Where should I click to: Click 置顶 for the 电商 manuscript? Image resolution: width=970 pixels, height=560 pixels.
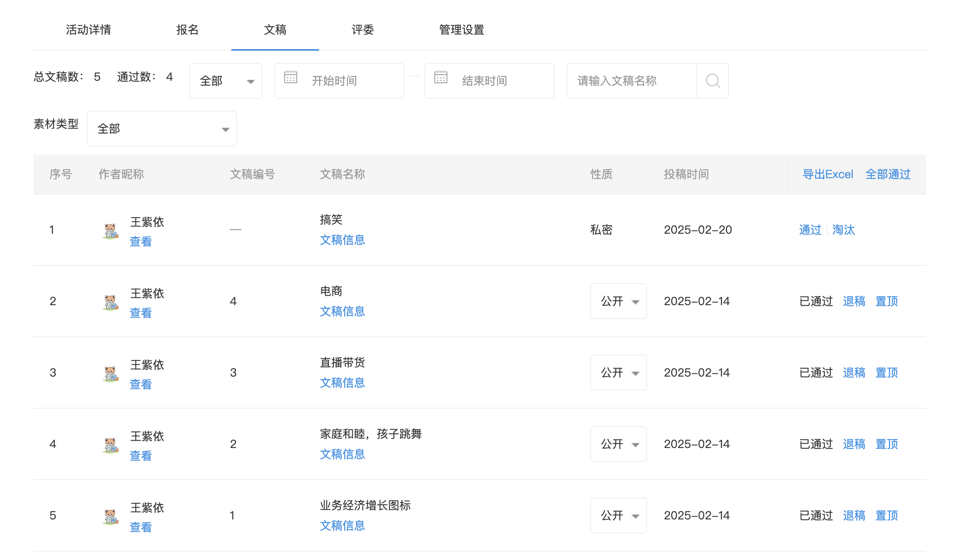(x=886, y=301)
